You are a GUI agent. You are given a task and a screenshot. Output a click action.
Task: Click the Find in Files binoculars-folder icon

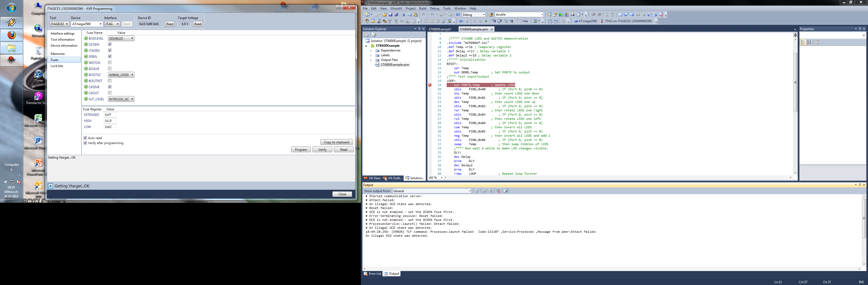(x=491, y=15)
